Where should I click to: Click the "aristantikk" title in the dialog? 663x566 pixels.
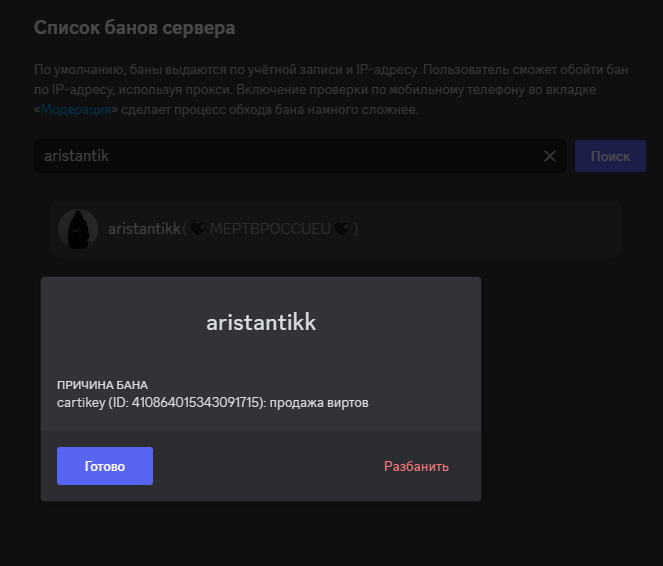tap(261, 322)
